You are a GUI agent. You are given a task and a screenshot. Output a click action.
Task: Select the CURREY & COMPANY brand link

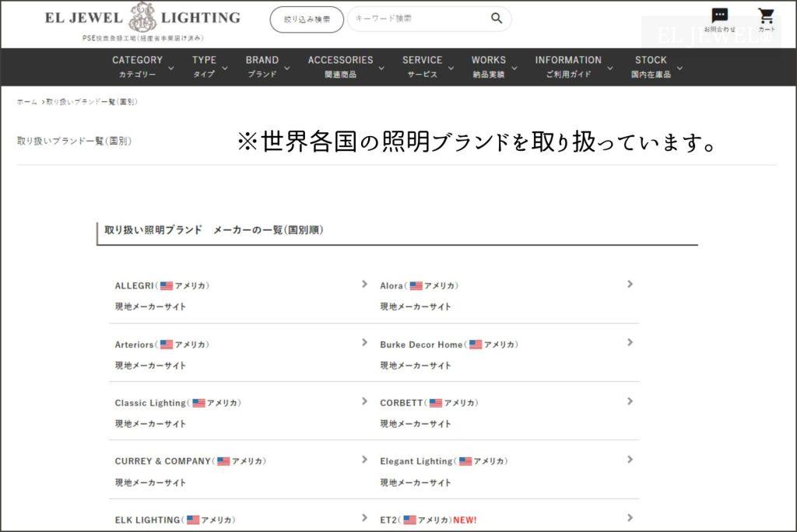coord(163,461)
